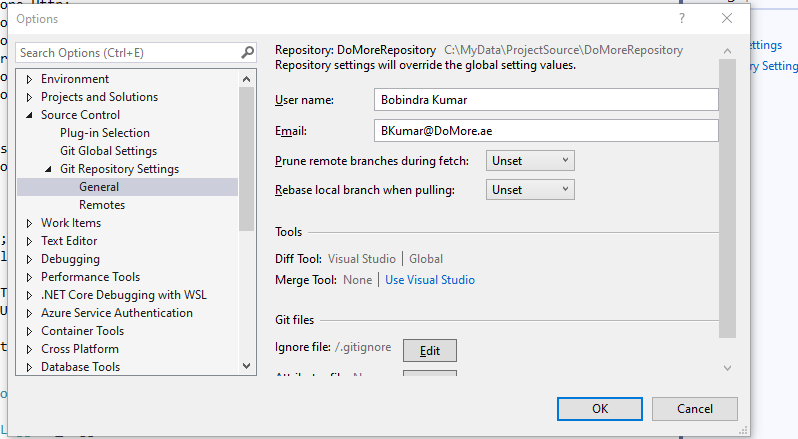Image resolution: width=798 pixels, height=439 pixels.
Task: Select Environment in options tree
Action: coord(75,79)
